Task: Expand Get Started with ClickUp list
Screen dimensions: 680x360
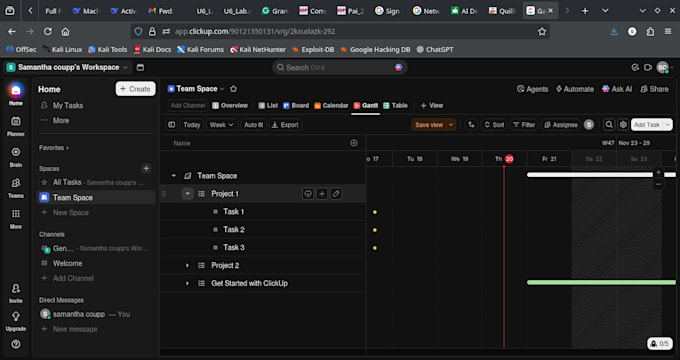Action: click(187, 283)
